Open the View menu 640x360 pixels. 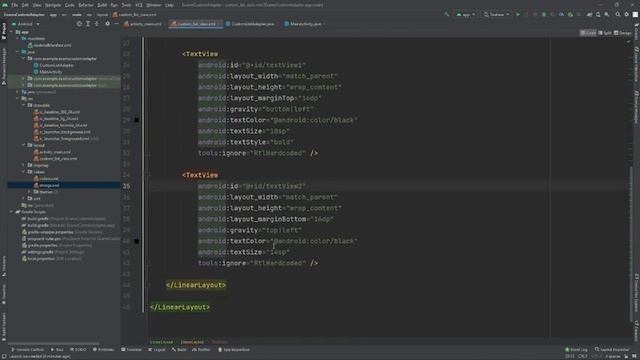coord(37,5)
